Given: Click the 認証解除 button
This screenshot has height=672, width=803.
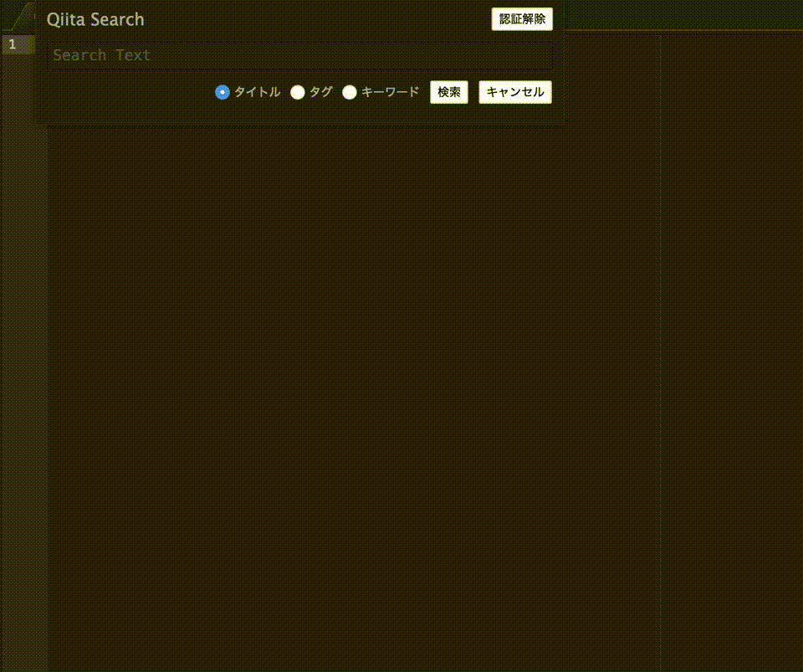Looking at the screenshot, I should coord(522,19).
